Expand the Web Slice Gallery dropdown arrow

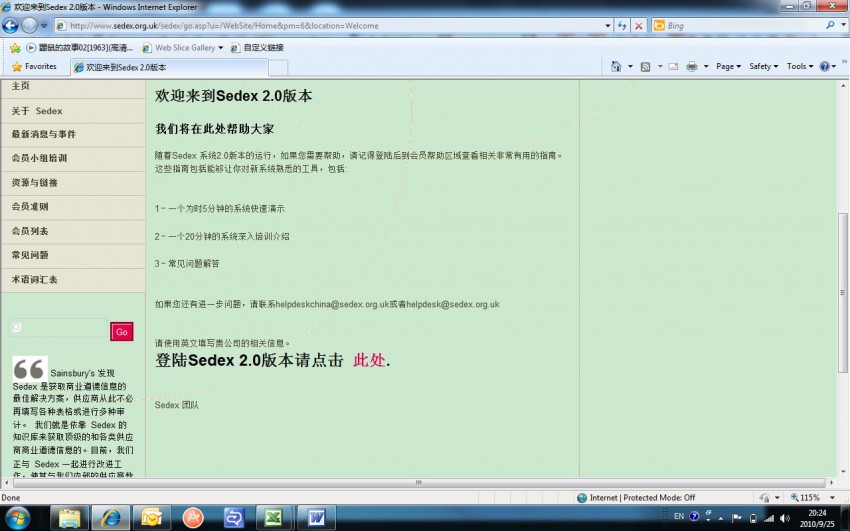coord(221,48)
